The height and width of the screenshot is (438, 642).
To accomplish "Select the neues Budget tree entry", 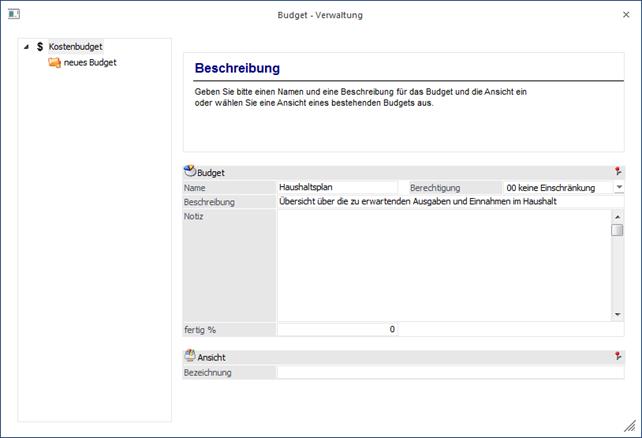I will click(x=90, y=62).
